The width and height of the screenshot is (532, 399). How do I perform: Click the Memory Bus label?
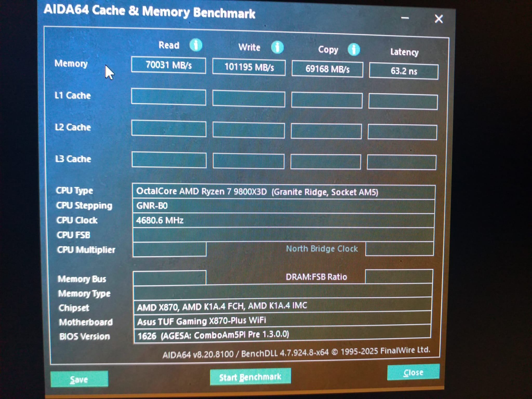point(82,279)
